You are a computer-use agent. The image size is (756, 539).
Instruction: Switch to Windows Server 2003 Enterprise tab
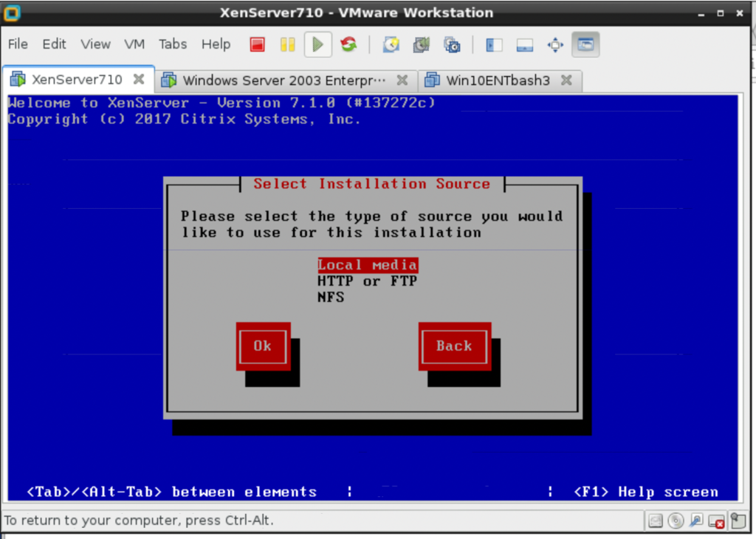pos(284,80)
